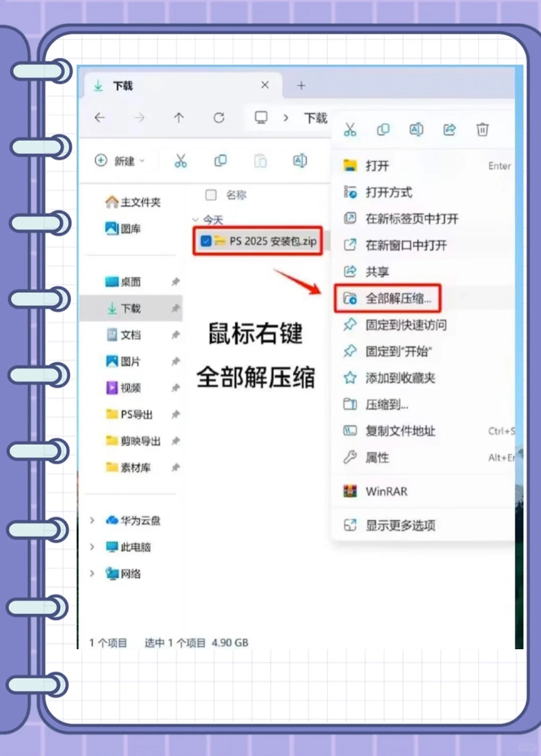Toggle the select-all checkbox beside 名称 header
541x756 pixels.
pyautogui.click(x=211, y=195)
